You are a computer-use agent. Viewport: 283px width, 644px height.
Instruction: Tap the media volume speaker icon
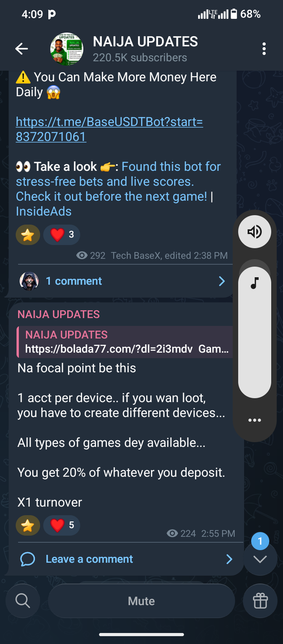coord(255,232)
